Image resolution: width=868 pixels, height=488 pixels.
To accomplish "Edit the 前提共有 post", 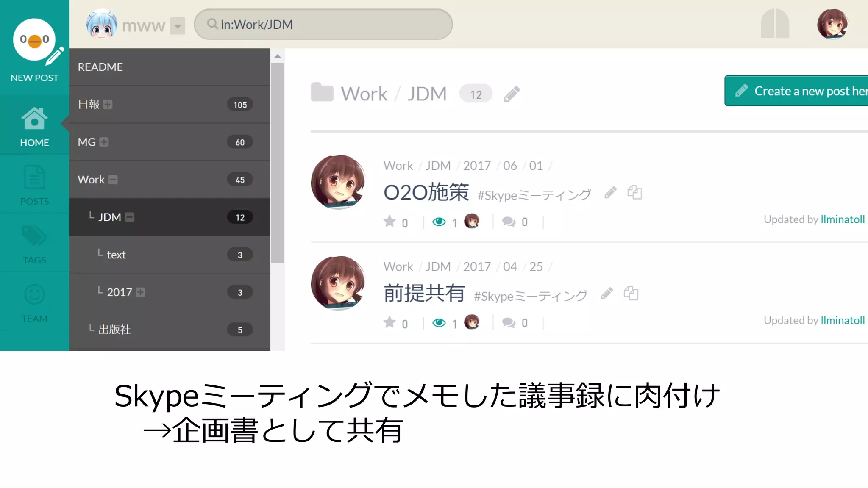I will [x=607, y=294].
